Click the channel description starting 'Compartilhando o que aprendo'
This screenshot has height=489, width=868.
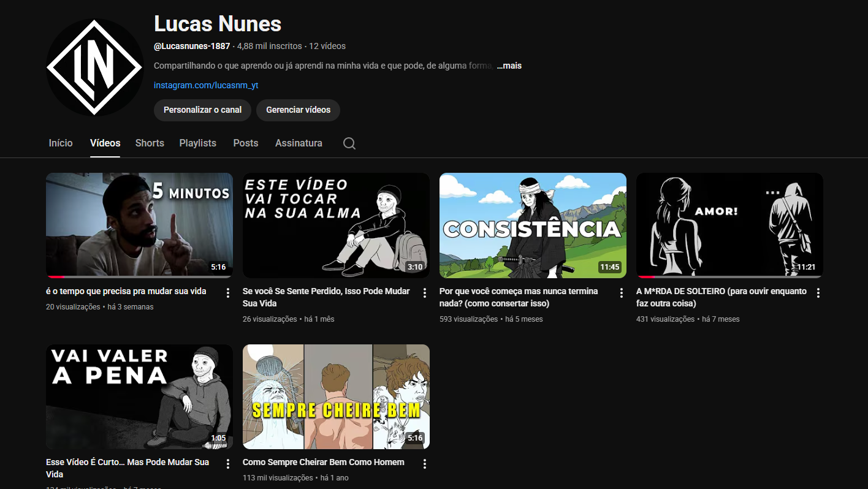pos(323,66)
